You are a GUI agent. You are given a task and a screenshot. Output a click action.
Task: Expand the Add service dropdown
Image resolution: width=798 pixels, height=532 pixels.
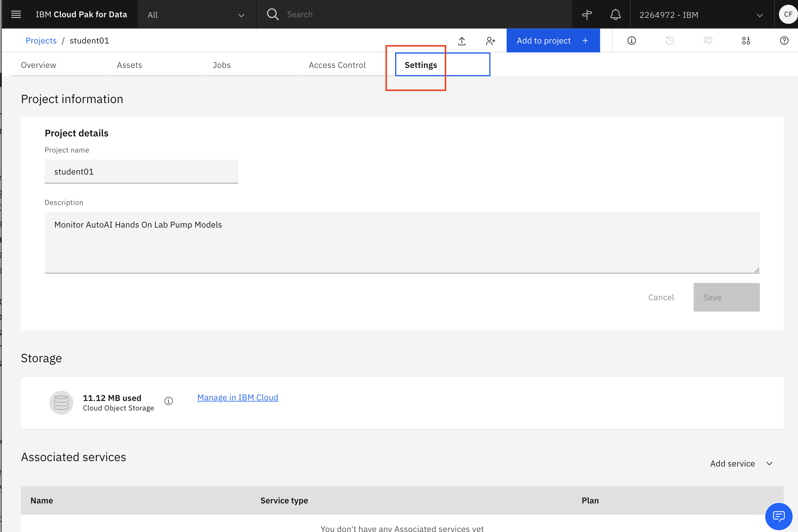click(741, 463)
